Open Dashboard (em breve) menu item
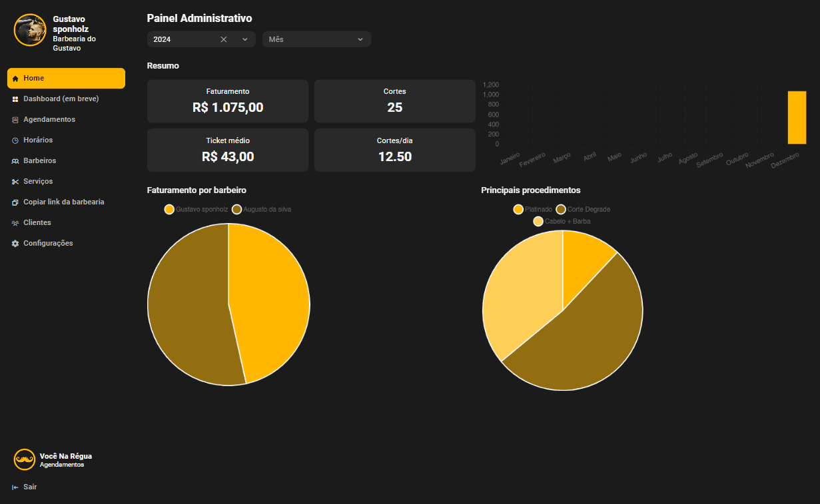This screenshot has width=820, height=504. [66, 99]
